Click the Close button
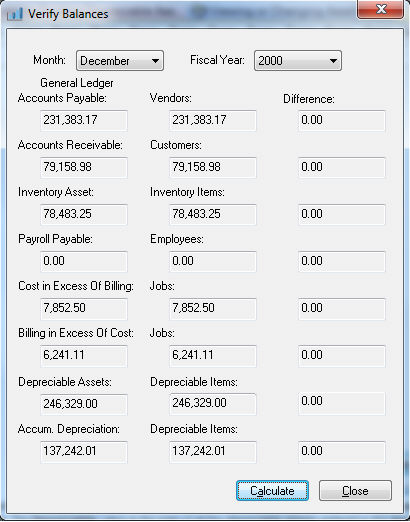The height and width of the screenshot is (522, 410). (x=355, y=491)
